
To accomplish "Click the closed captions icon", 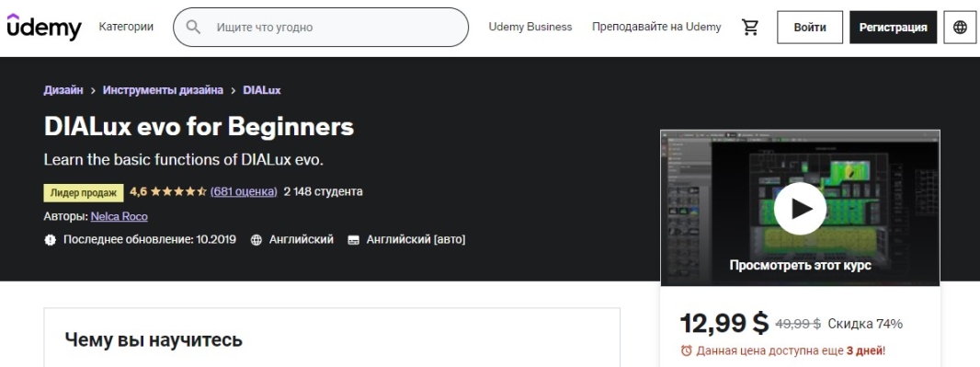I will pyautogui.click(x=353, y=239).
